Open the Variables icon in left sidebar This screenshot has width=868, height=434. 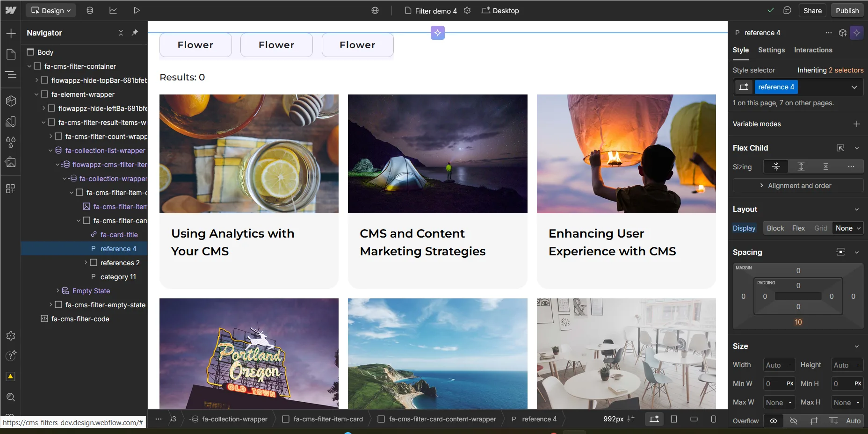tap(11, 122)
